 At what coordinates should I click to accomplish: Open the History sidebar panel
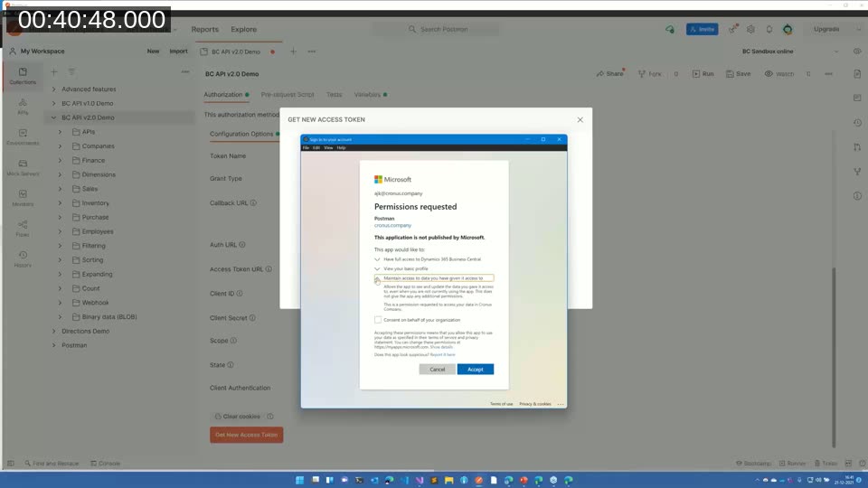(23, 259)
